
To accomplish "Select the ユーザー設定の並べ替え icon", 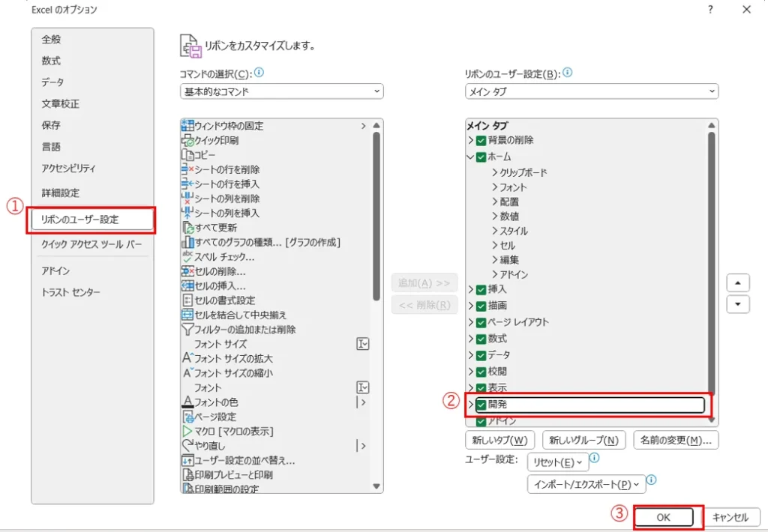I will (187, 460).
